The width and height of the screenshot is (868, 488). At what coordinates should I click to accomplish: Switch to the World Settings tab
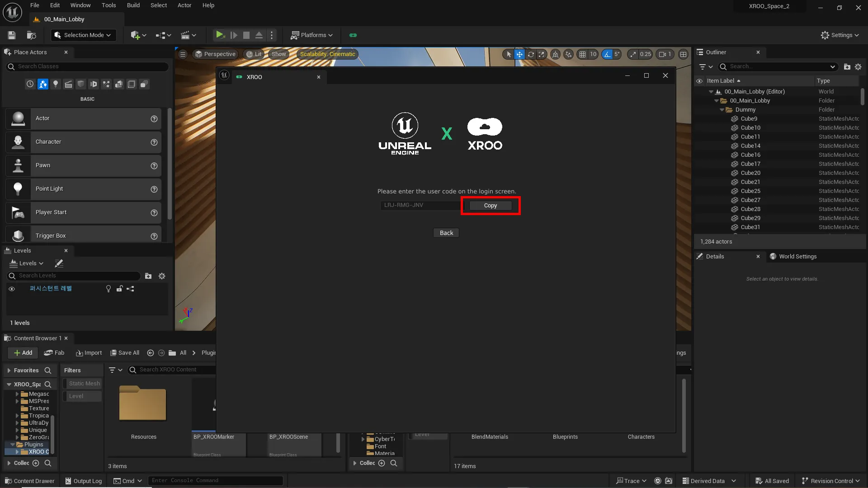coord(797,257)
